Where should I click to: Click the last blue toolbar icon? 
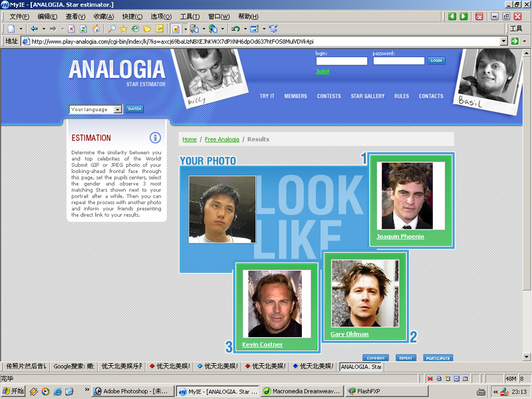point(273,29)
